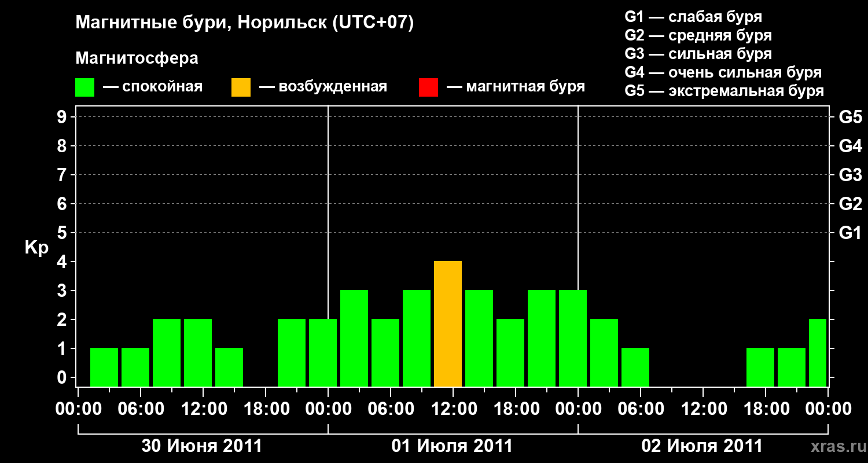The height and width of the screenshot is (463, 868).
Task: Click the '— спокойная' legend label
Action: pos(153,87)
